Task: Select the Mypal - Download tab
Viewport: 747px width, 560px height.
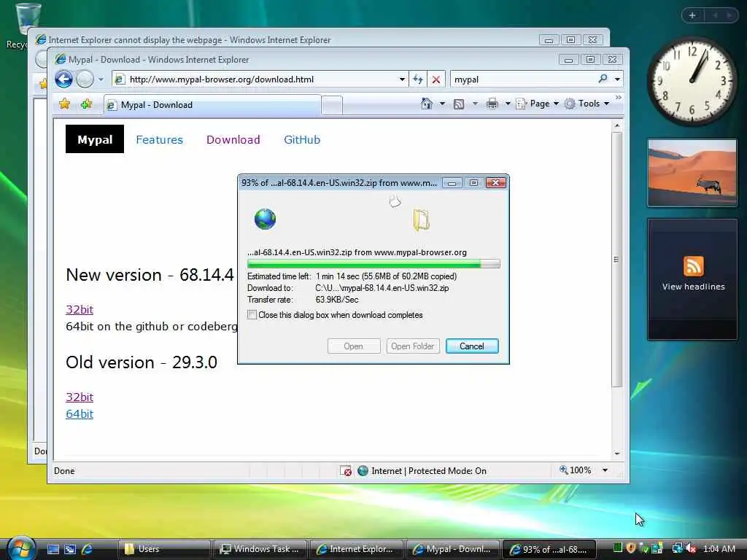Action: coord(212,105)
